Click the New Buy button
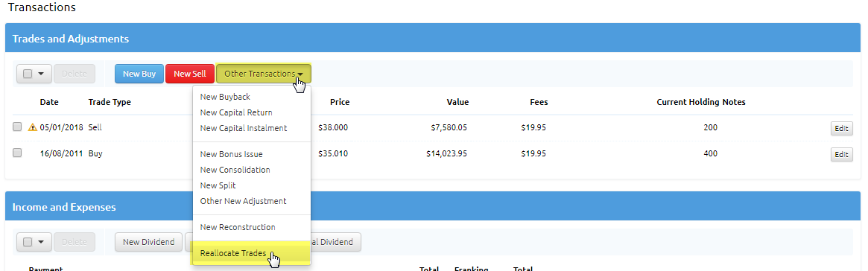The width and height of the screenshot is (868, 271). (x=139, y=74)
